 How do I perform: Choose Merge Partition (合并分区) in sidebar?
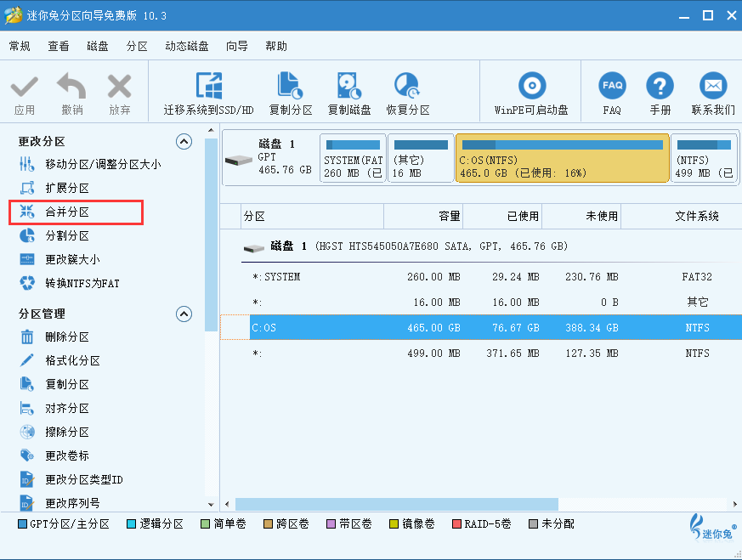pos(54,212)
